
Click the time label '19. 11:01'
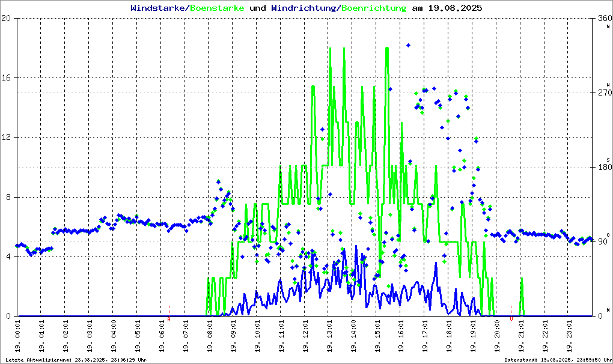tap(281, 336)
